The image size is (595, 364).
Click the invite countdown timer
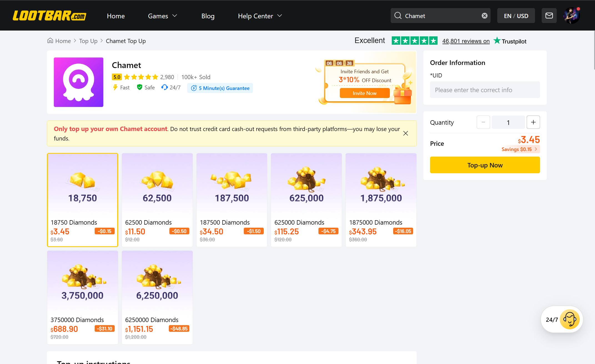click(x=339, y=63)
